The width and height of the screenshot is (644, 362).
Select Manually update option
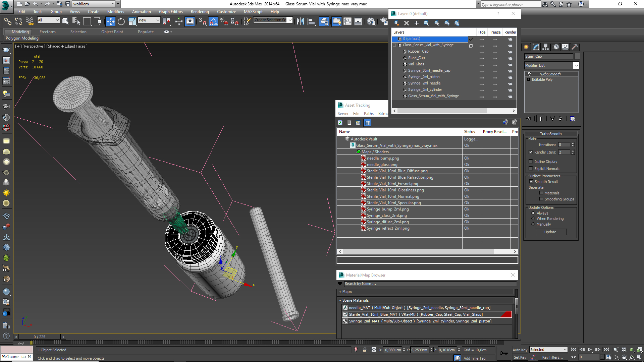pyautogui.click(x=533, y=224)
